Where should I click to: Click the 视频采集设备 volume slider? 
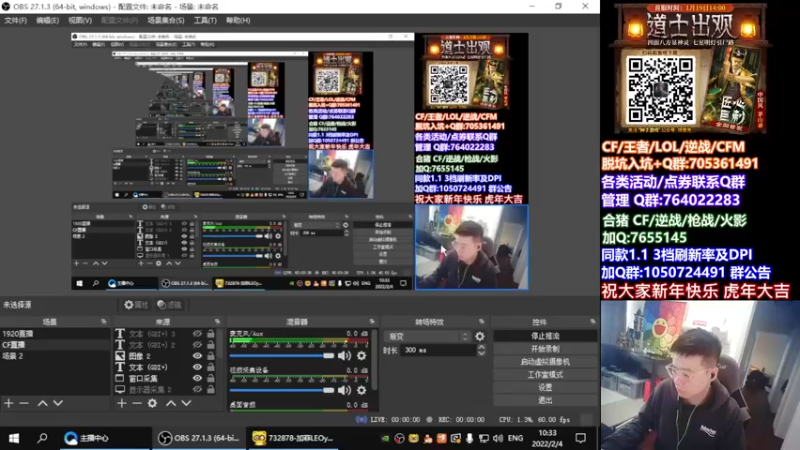[x=282, y=390]
